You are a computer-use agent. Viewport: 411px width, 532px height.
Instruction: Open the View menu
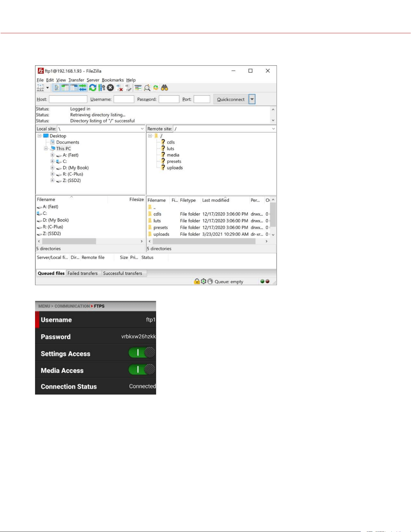[x=61, y=80]
